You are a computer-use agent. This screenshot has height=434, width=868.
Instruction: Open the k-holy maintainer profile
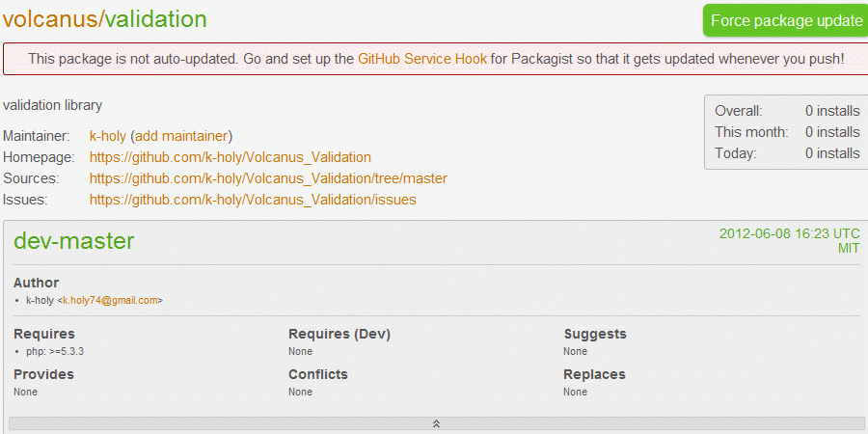tap(108, 136)
